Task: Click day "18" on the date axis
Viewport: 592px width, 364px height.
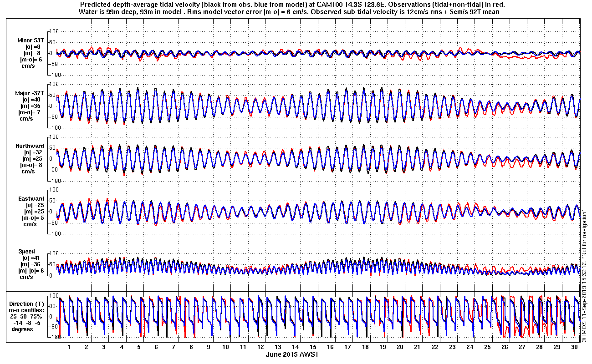Action: [x=365, y=347]
